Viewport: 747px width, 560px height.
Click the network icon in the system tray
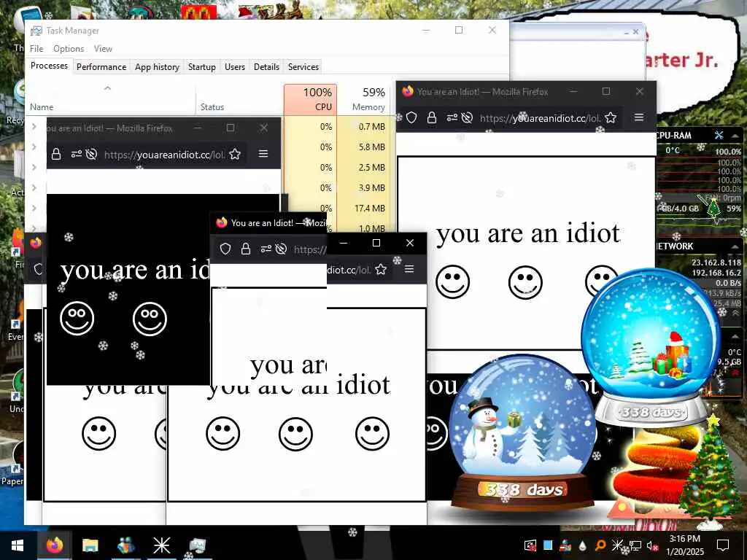click(x=635, y=545)
